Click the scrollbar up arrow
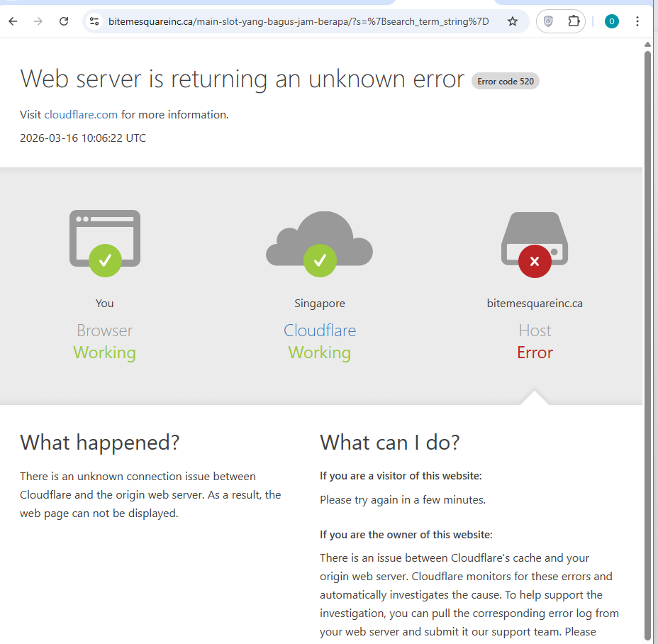 coord(647,44)
